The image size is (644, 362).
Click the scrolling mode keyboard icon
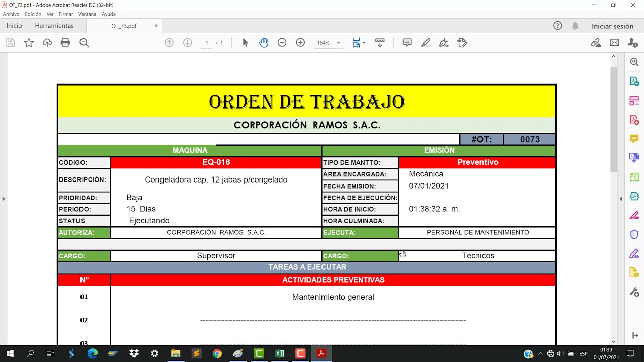point(380,43)
